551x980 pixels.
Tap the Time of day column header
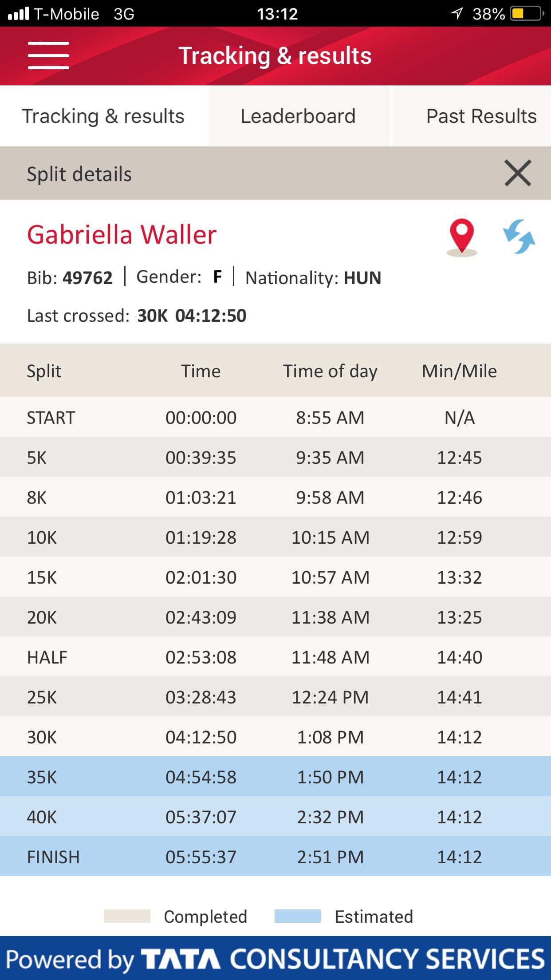click(x=330, y=371)
